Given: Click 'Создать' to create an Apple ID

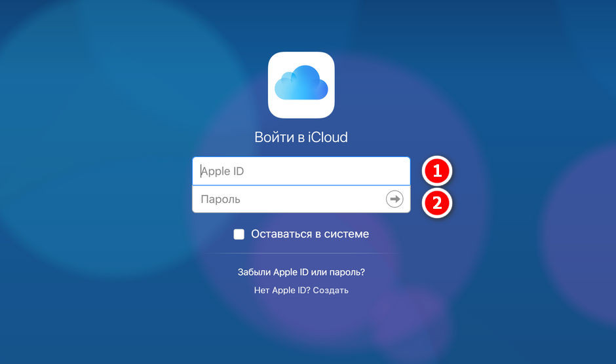Looking at the screenshot, I should [331, 290].
